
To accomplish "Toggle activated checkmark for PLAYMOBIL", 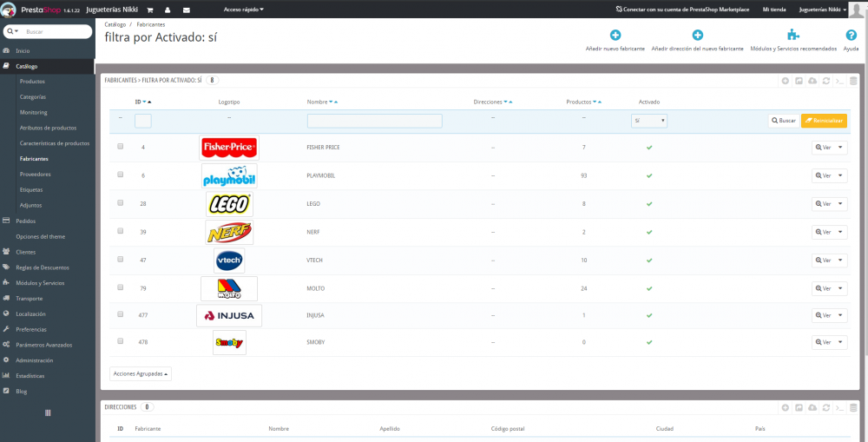I will tap(649, 175).
